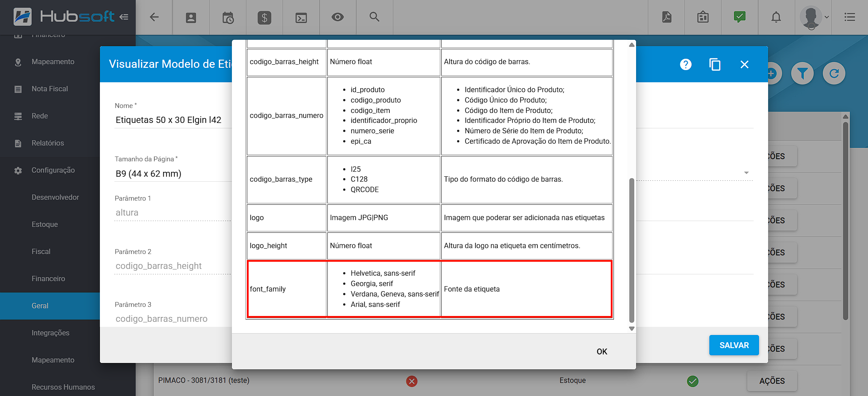The height and width of the screenshot is (396, 868).
Task: Click the red X status in PIMACO row
Action: click(x=411, y=381)
